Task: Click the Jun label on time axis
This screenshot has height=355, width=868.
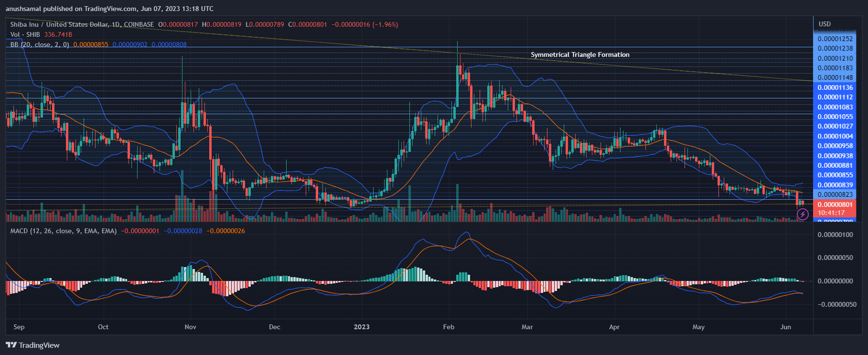Action: click(x=785, y=327)
